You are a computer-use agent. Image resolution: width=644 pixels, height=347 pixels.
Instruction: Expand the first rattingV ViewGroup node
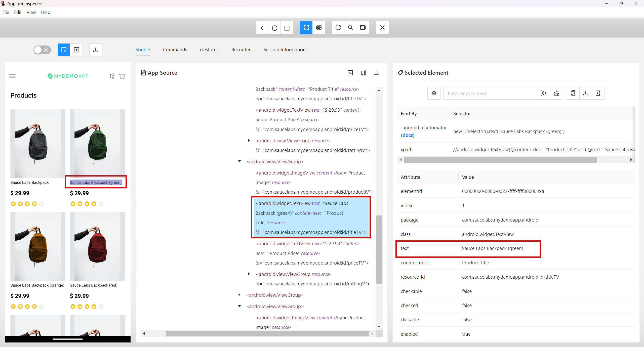[x=249, y=141]
